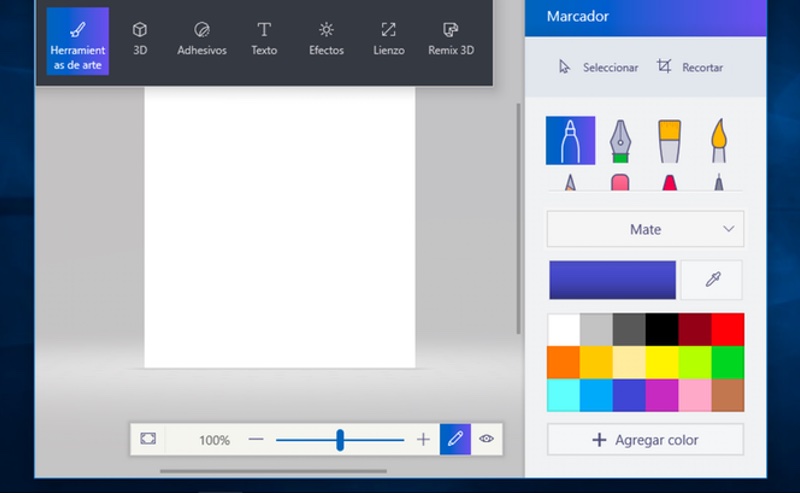This screenshot has height=493, width=800.
Task: Click the Recortar crop tool
Action: [x=690, y=67]
